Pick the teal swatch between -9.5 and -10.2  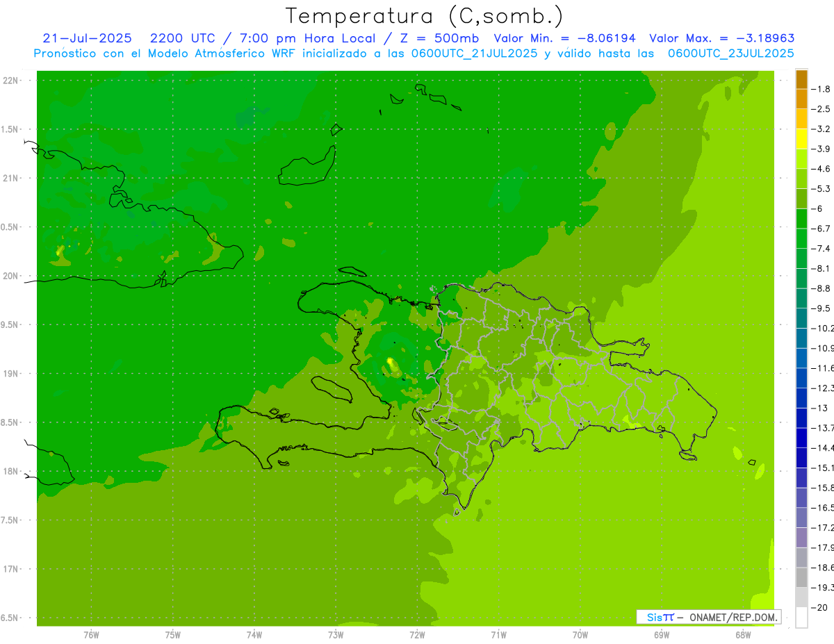[801, 318]
